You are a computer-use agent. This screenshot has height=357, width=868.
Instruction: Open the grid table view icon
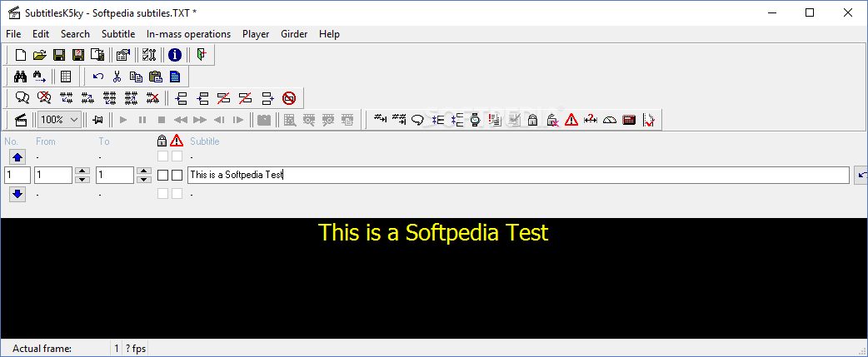tap(66, 77)
